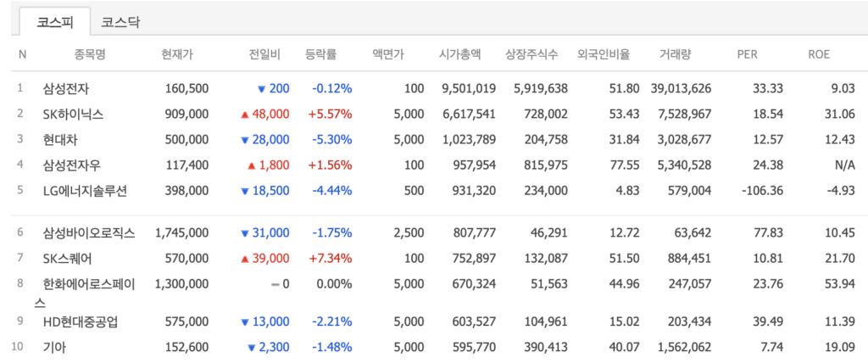Click the 종목명 column header
The image size is (868, 363).
(x=89, y=54)
